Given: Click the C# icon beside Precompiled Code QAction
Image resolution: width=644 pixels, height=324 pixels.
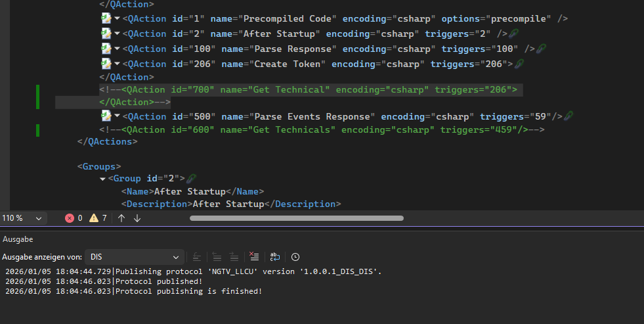Looking at the screenshot, I should (106, 18).
